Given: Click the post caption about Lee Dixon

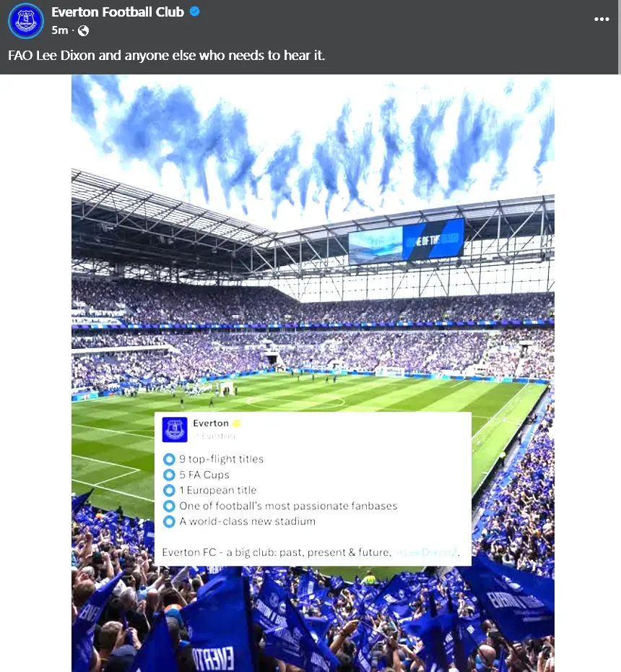Looking at the screenshot, I should tap(166, 56).
